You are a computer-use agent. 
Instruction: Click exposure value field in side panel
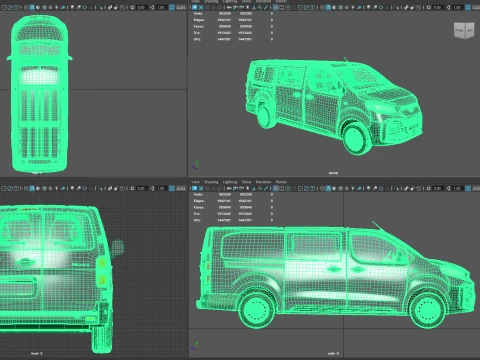coord(437,188)
